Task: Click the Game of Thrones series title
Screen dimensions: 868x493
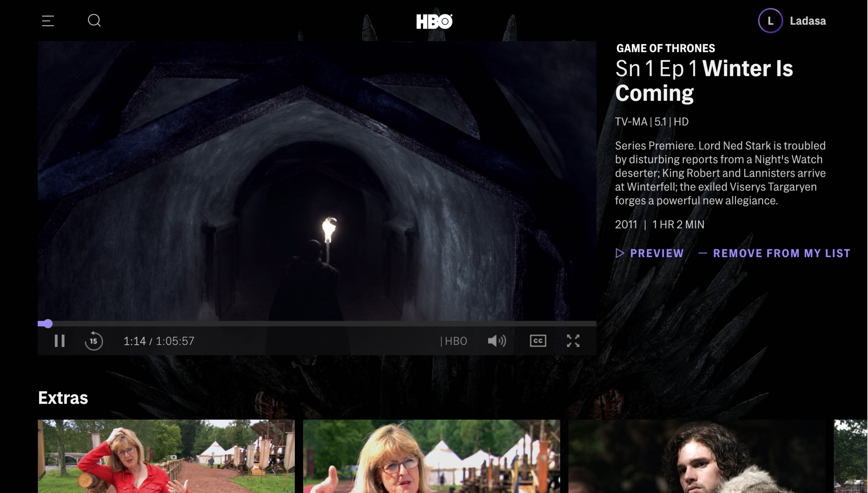Action: [665, 48]
